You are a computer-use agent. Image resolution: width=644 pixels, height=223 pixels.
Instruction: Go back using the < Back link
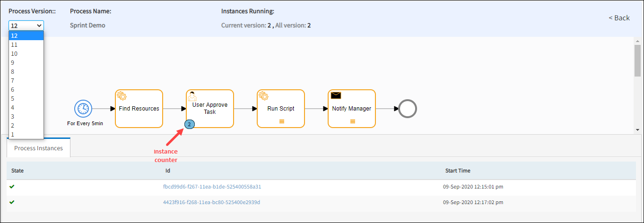(x=619, y=18)
